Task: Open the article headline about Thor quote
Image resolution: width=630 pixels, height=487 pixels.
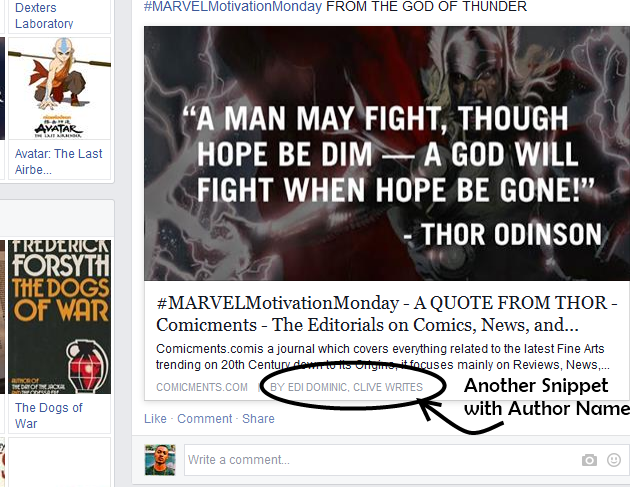Action: pos(387,313)
